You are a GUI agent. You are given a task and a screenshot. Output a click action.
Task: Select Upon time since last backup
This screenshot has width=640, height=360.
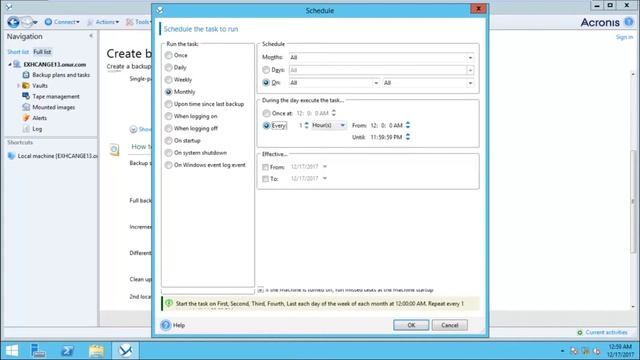click(169, 104)
